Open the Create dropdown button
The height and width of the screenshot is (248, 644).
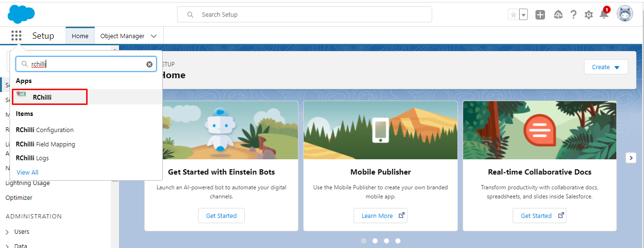pyautogui.click(x=606, y=67)
